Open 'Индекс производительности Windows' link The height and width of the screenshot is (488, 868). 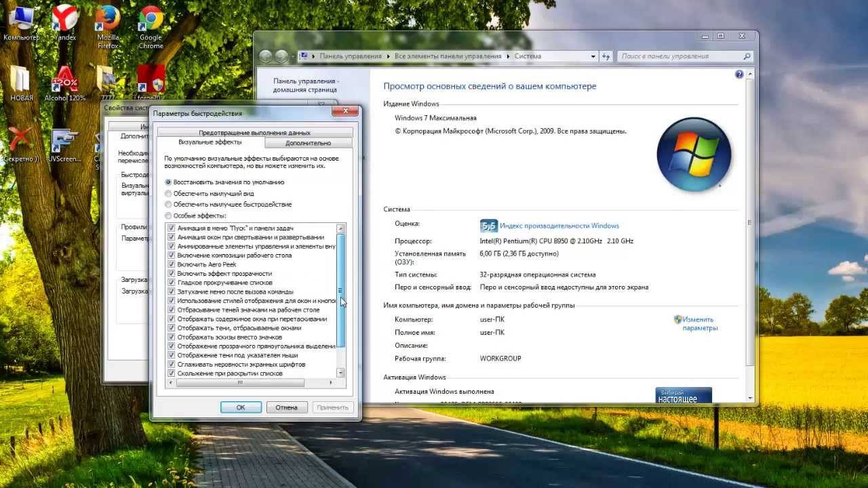[x=559, y=226]
